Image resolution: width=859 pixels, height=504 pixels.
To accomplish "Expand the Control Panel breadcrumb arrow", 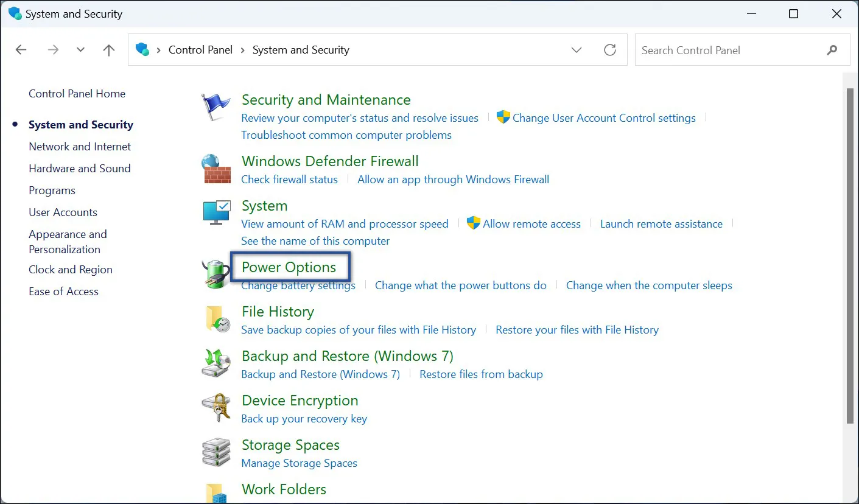I will [243, 50].
